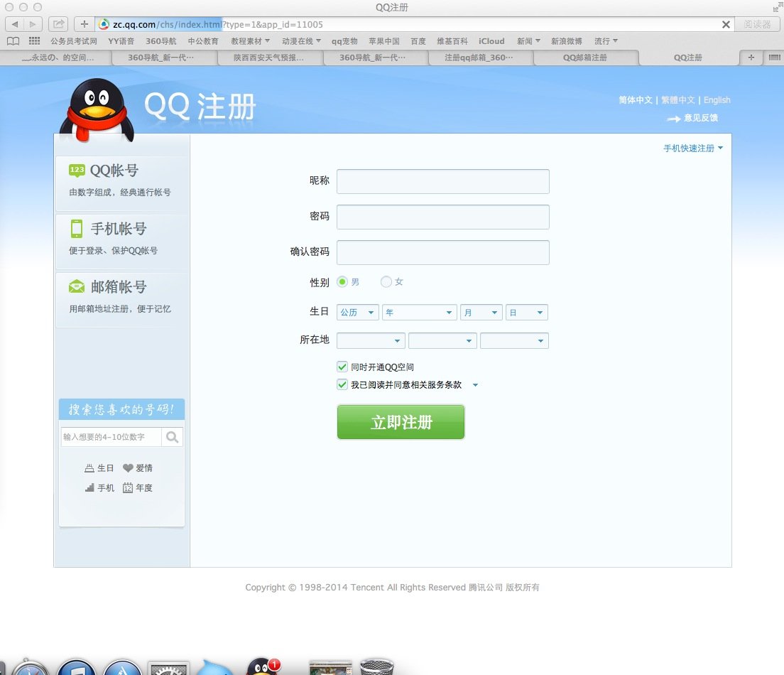Select the 女 gender radio button

(386, 281)
